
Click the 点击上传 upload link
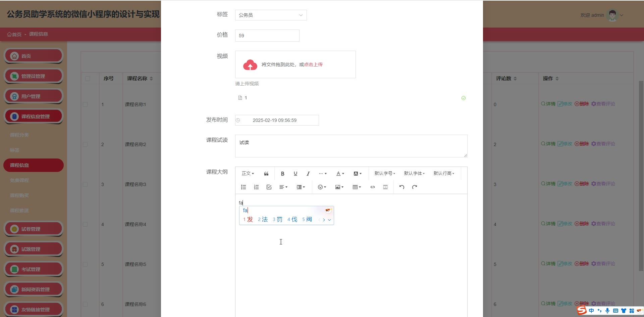pyautogui.click(x=313, y=64)
